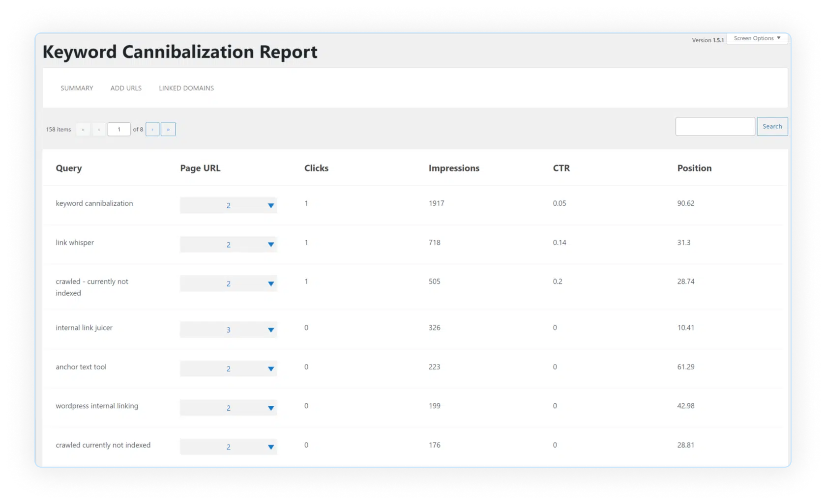Expand Page URL dropdown for keyword cannibalization
826x504 pixels.
coord(270,205)
